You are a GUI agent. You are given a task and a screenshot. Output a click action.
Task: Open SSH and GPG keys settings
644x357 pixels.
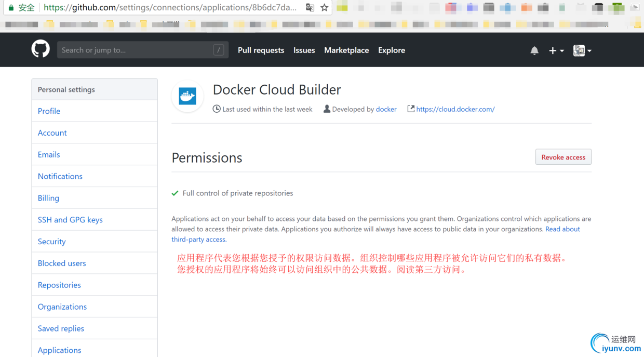tap(95, 220)
